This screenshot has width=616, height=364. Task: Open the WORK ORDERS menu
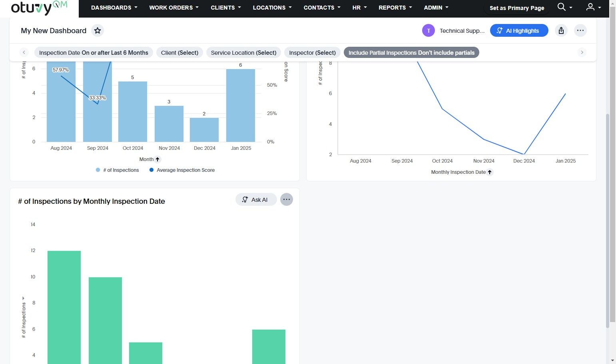click(x=174, y=8)
